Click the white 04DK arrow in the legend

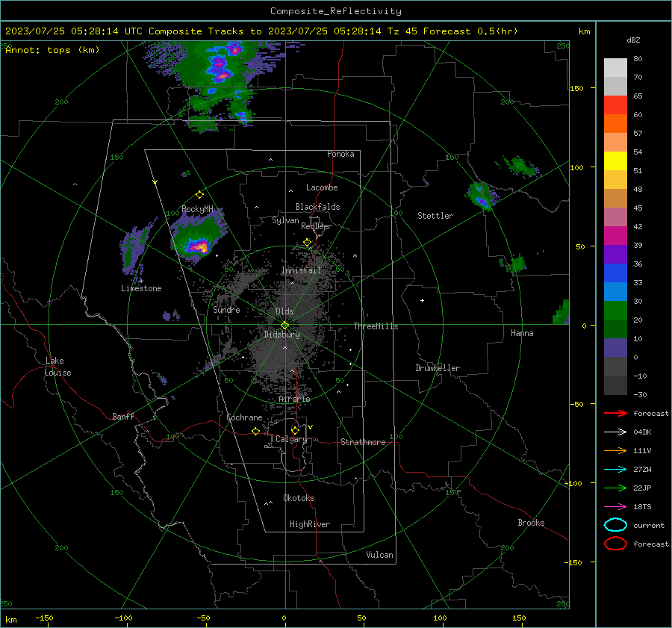(x=615, y=432)
